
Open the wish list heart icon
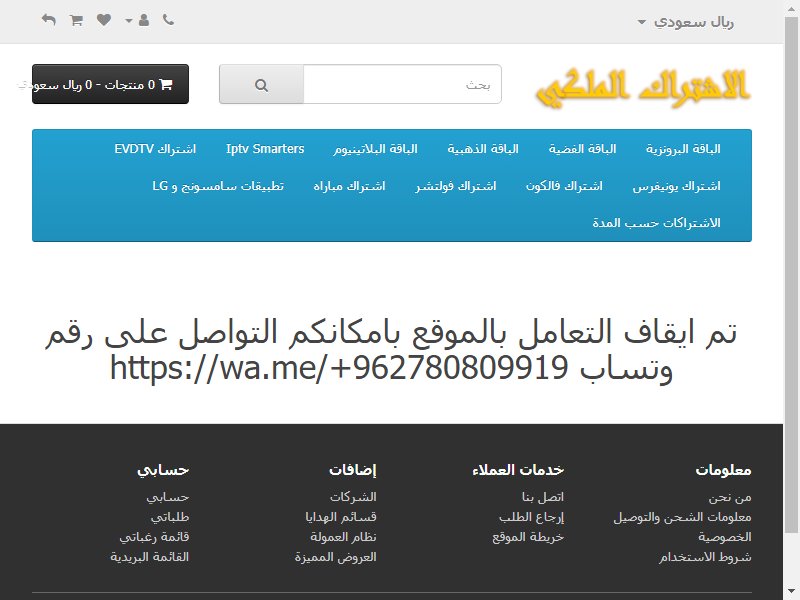[104, 20]
